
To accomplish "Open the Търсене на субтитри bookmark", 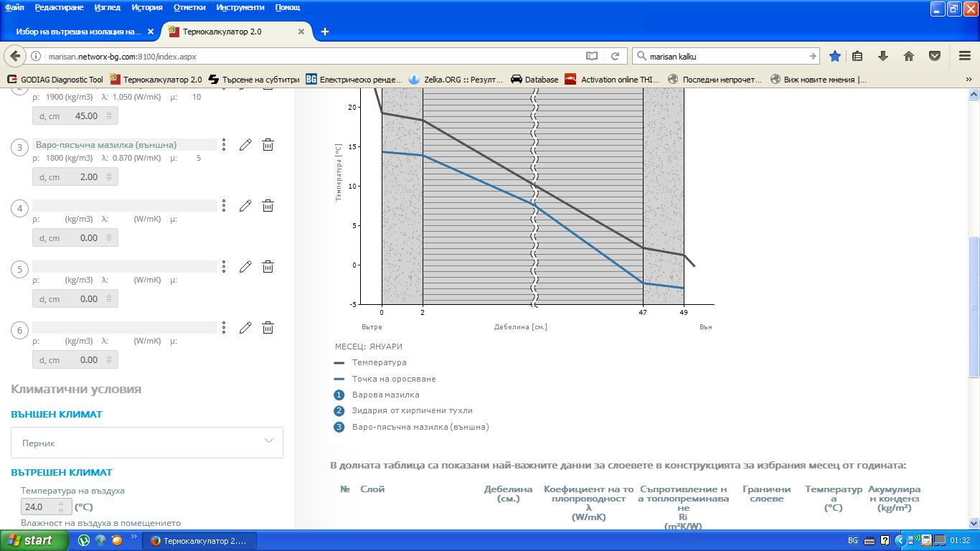I will coord(254,80).
